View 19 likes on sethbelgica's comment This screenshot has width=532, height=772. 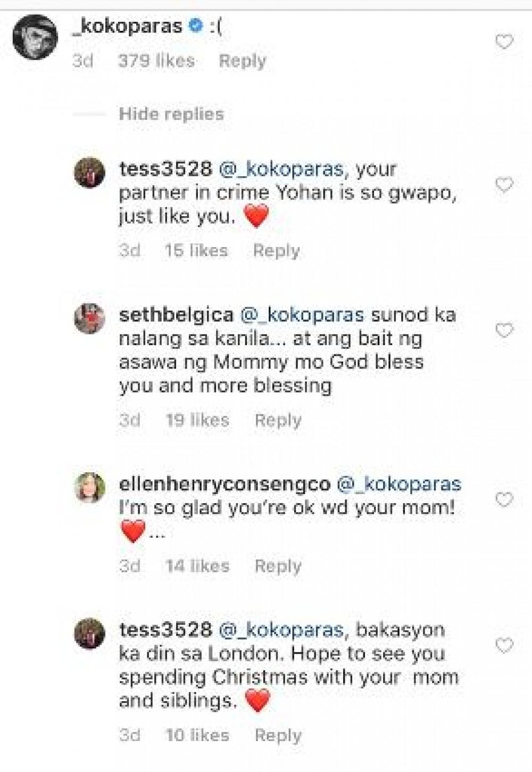click(197, 420)
